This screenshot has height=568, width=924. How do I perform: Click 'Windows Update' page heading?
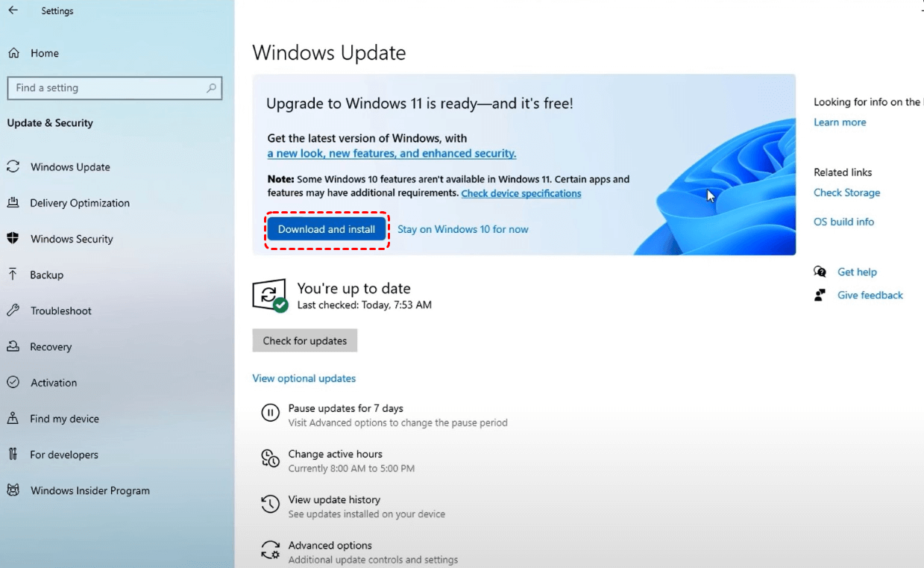click(329, 53)
